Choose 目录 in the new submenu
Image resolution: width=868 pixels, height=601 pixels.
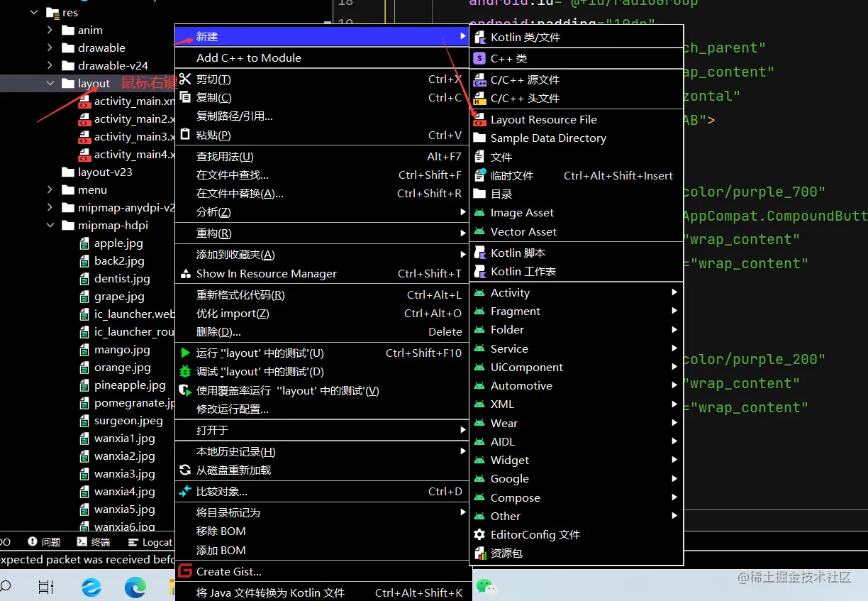coord(576,193)
